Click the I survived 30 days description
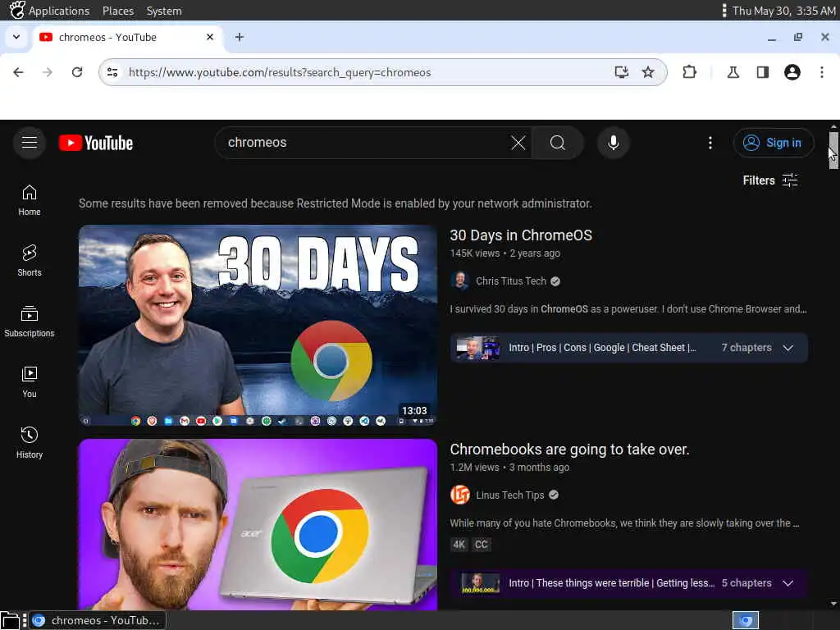This screenshot has height=630, width=840. [x=628, y=309]
